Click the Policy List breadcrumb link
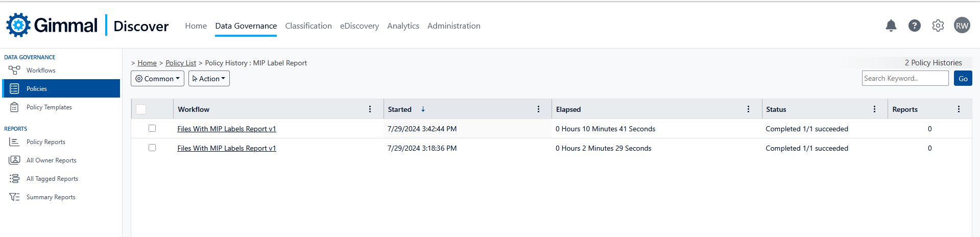 coord(181,63)
